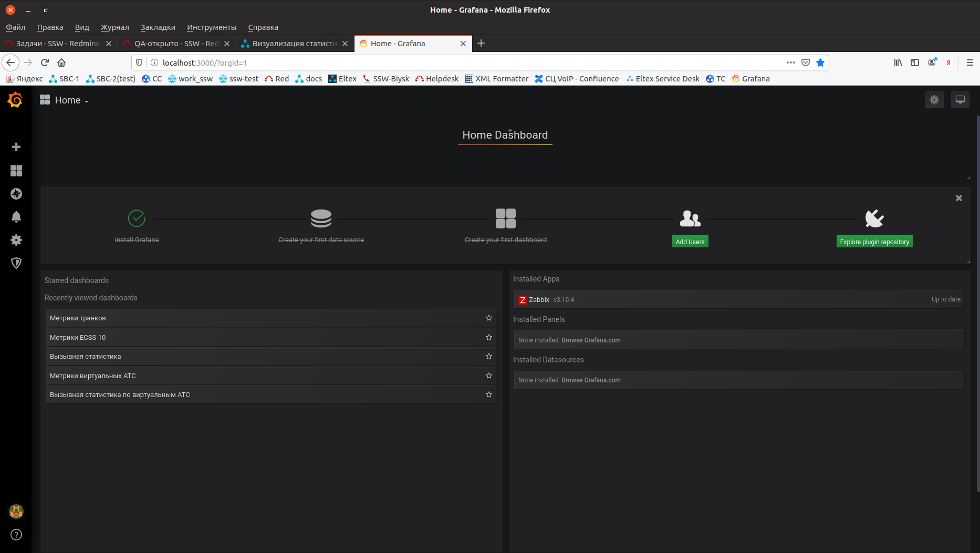The width and height of the screenshot is (980, 553).
Task: Click Browse Grafana.com under Installed Datasources
Action: click(x=591, y=380)
